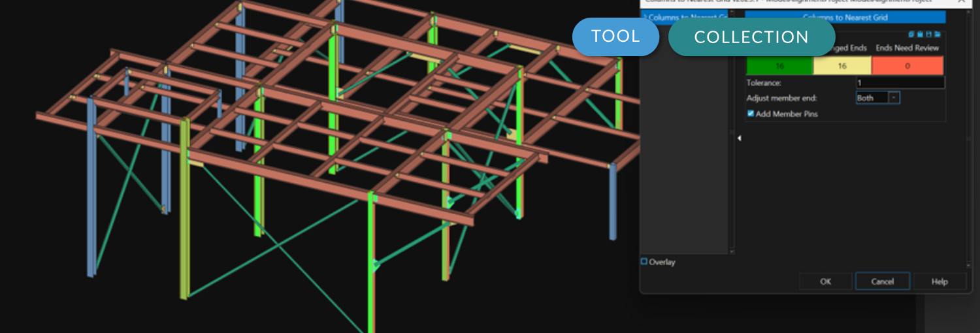The width and height of the screenshot is (980, 333).
Task: Click the paste clipboard icon in dialog
Action: pyautogui.click(x=920, y=35)
